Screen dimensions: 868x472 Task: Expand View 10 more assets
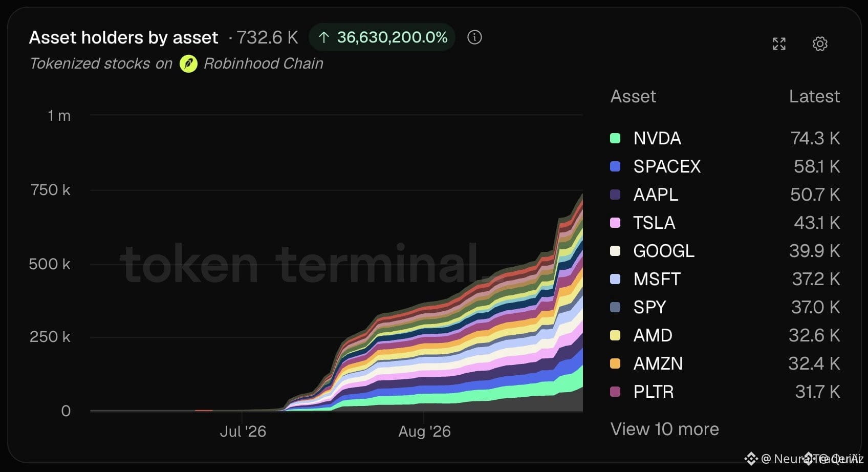pyautogui.click(x=664, y=429)
